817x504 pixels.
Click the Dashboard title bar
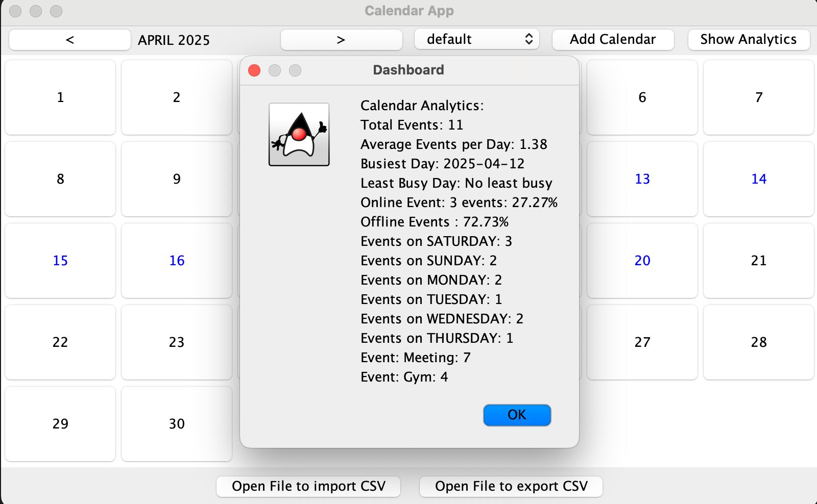[x=408, y=70]
